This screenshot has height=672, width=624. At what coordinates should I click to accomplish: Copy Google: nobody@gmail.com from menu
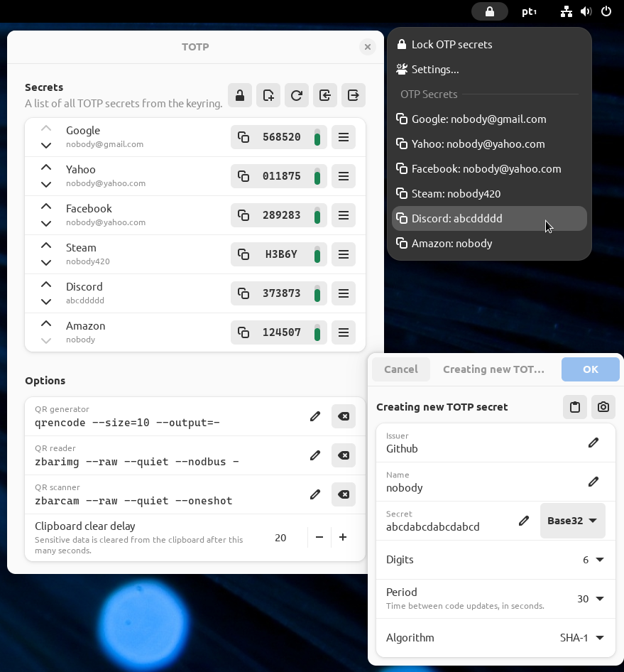coord(489,119)
